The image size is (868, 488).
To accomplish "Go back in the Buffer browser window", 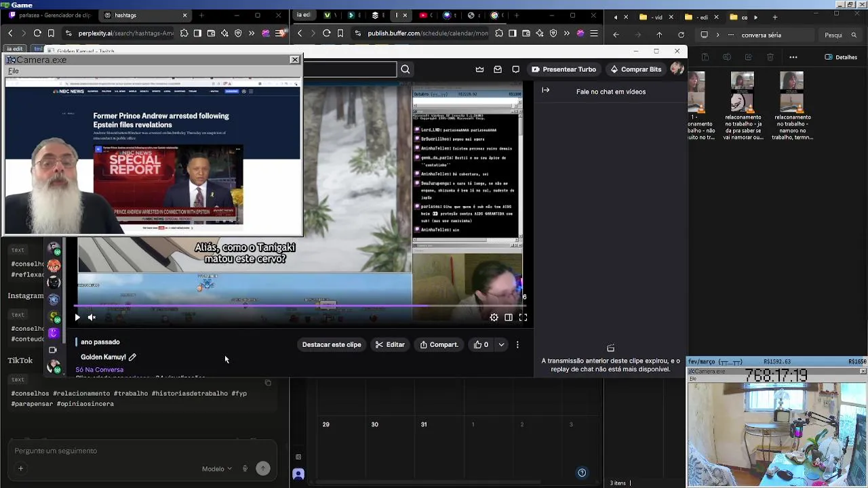I will [x=300, y=33].
